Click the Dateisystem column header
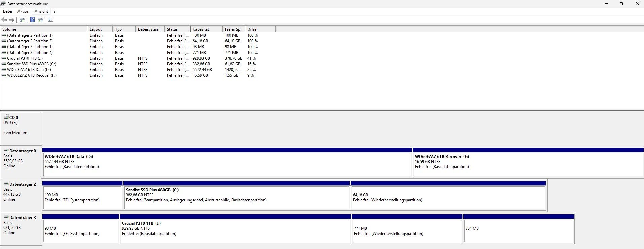This screenshot has height=249, width=644. [x=150, y=29]
